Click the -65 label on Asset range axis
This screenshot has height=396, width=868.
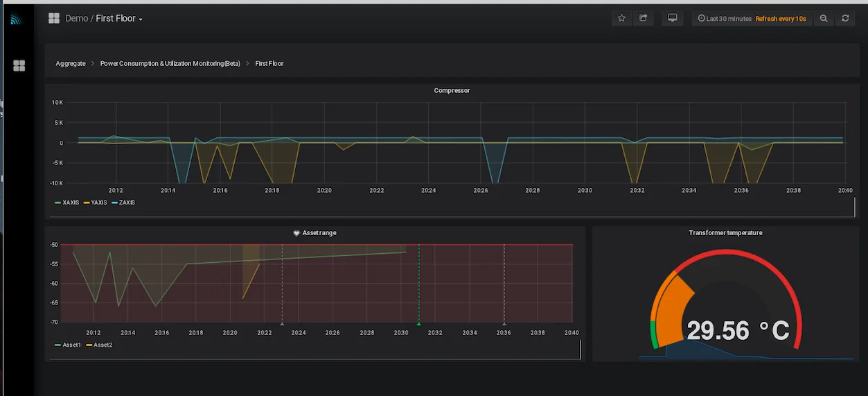pos(54,302)
